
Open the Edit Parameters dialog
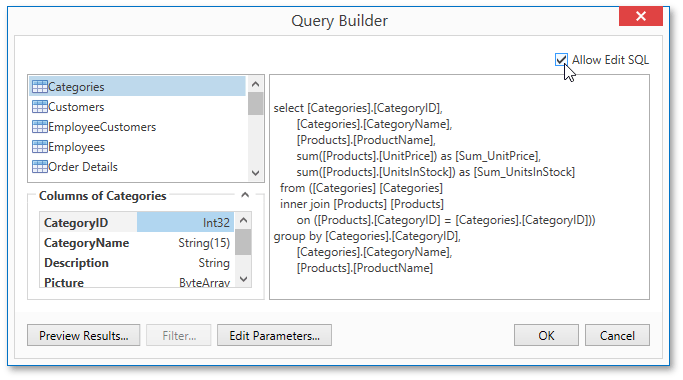tap(274, 336)
